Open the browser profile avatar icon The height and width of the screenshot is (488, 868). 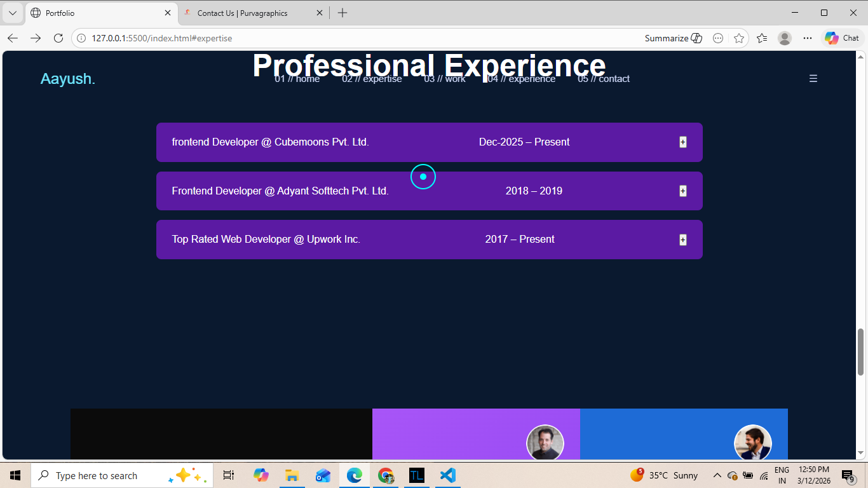(785, 38)
